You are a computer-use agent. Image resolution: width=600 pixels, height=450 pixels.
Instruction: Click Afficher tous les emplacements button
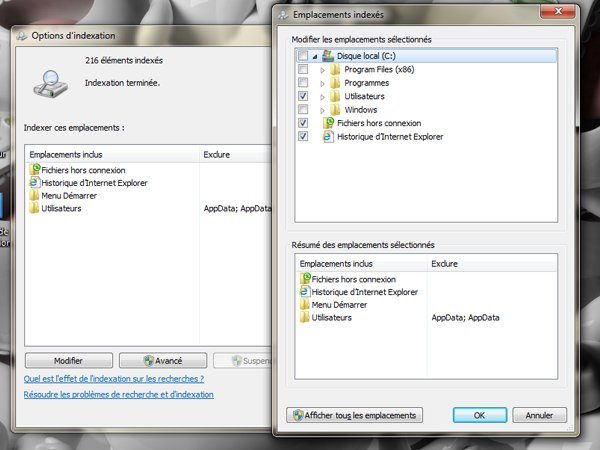coord(354,415)
